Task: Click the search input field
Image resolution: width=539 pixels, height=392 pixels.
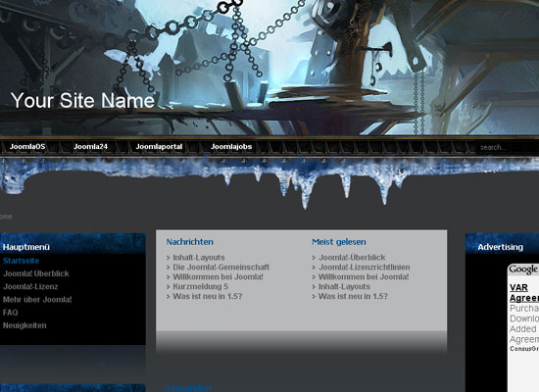Action: tap(508, 148)
